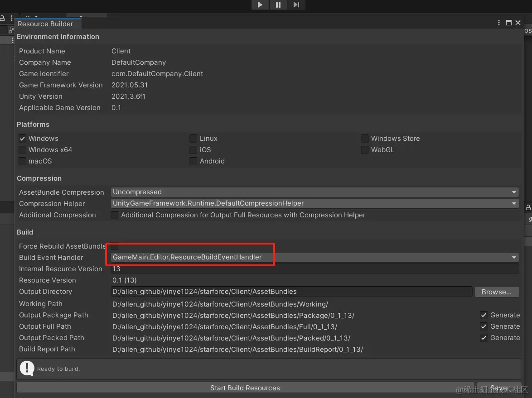Enable the macOS platform
532x398 pixels.
tap(22, 161)
